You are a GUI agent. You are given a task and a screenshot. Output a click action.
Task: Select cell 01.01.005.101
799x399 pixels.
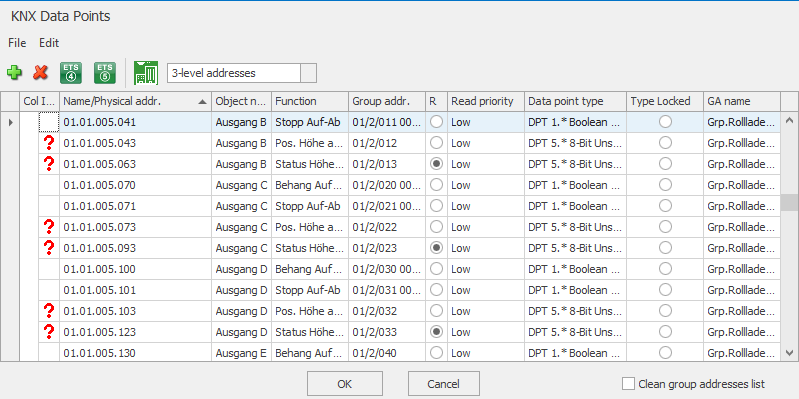tap(136, 290)
